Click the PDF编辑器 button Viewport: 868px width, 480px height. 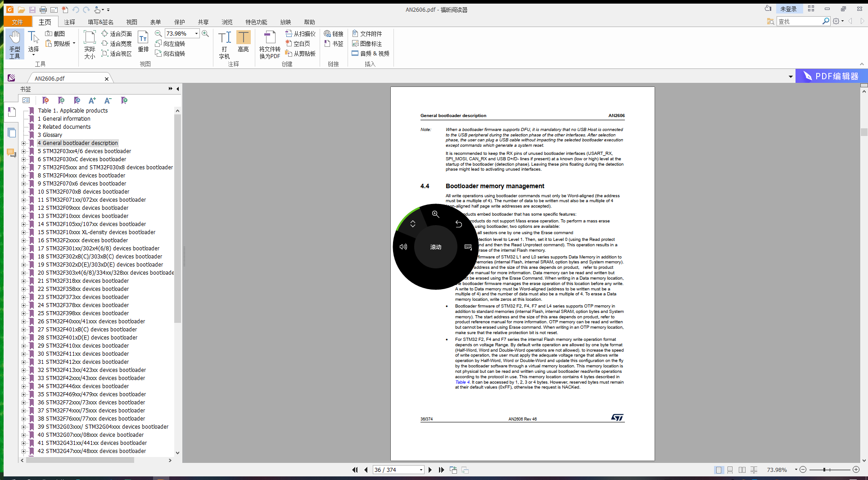(831, 76)
